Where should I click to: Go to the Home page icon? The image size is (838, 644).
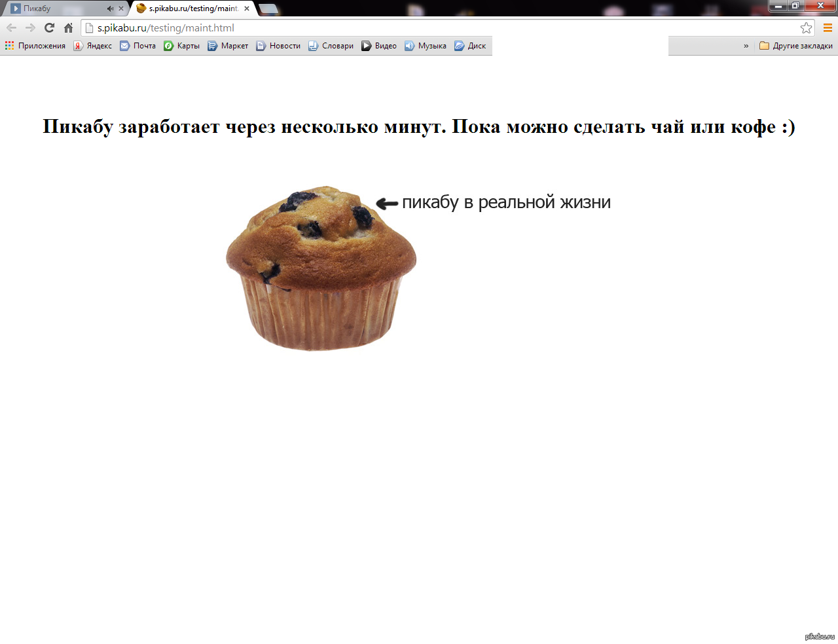[x=68, y=27]
